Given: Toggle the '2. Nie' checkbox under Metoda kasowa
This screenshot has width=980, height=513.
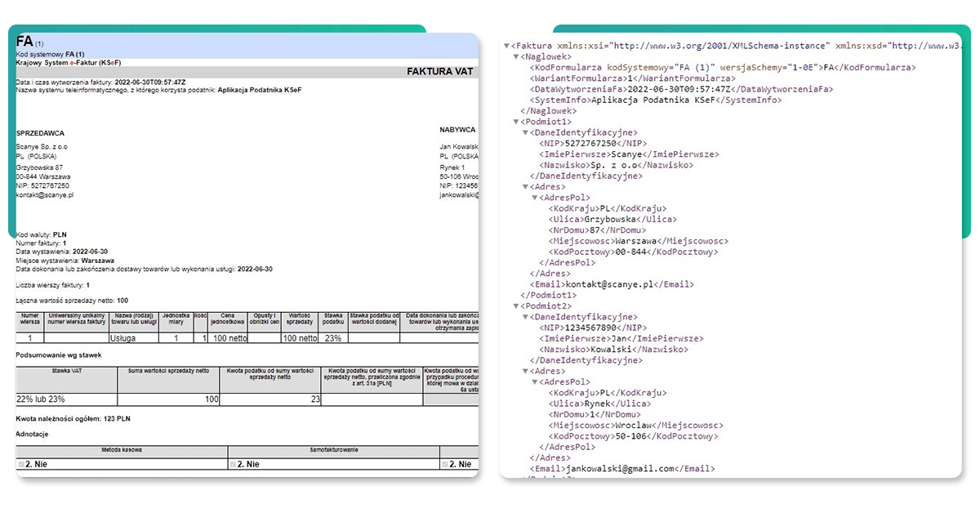Looking at the screenshot, I should tap(21, 464).
